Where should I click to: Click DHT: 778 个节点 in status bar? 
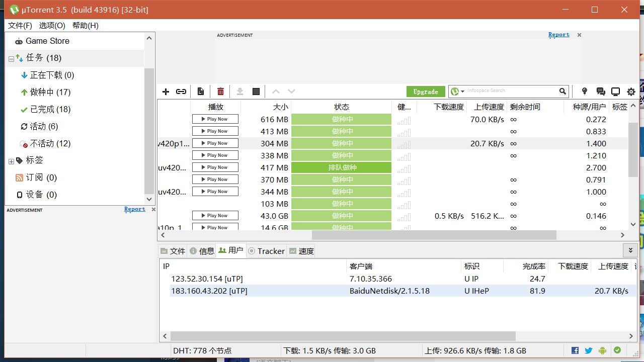tap(202, 350)
